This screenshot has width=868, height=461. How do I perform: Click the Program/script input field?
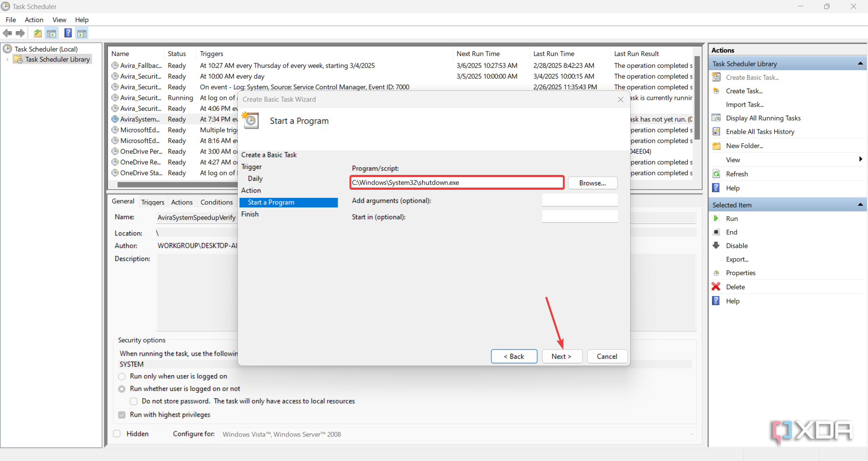click(x=457, y=183)
